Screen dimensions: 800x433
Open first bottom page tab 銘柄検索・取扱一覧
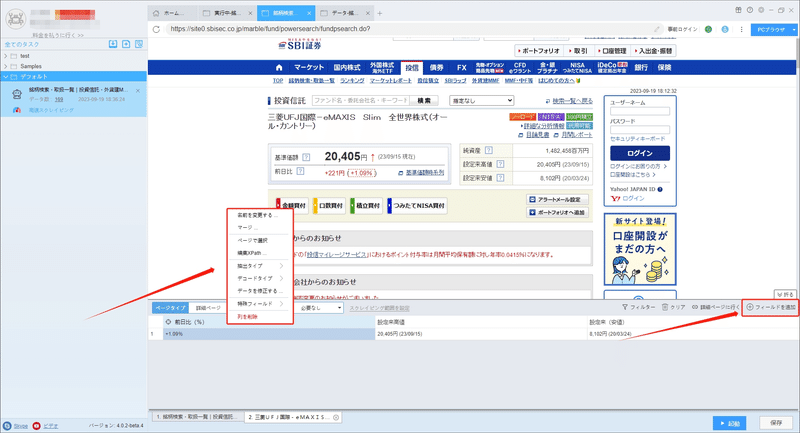(197, 417)
